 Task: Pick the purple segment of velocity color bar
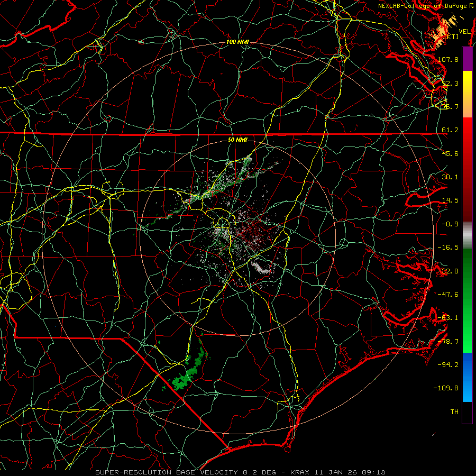(467, 59)
